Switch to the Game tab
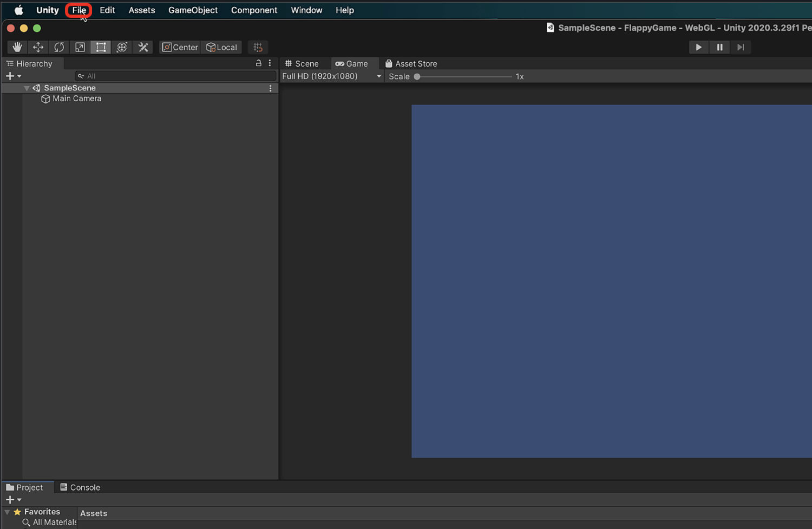 (351, 63)
